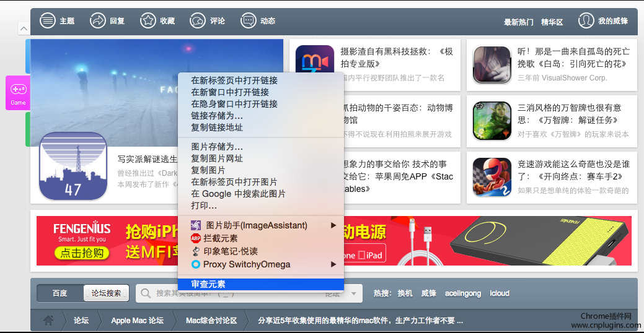Click hot search term 威锋

(428, 293)
